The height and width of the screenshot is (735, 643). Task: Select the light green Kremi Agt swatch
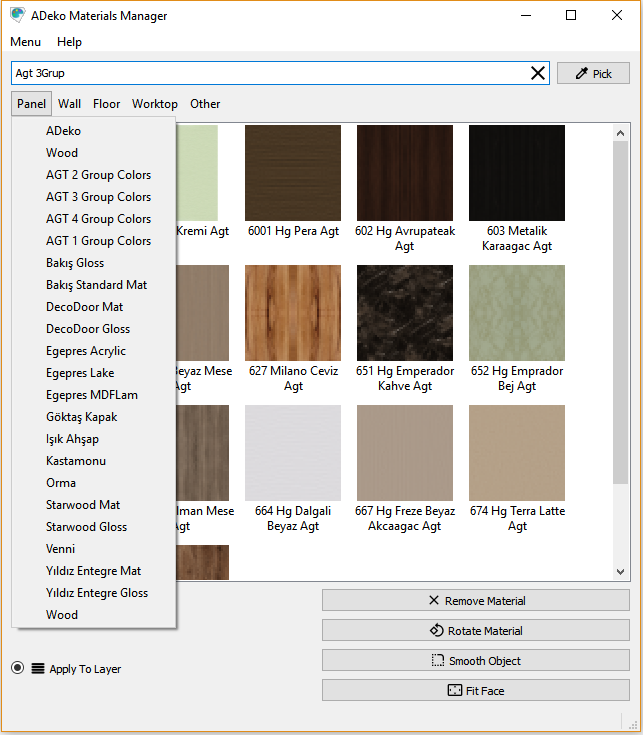(x=197, y=173)
